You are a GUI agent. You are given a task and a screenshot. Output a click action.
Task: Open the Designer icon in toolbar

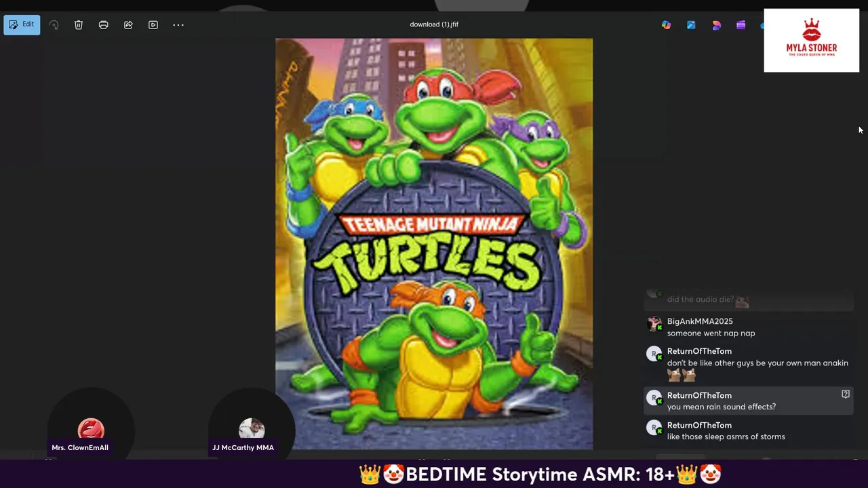coord(716,25)
